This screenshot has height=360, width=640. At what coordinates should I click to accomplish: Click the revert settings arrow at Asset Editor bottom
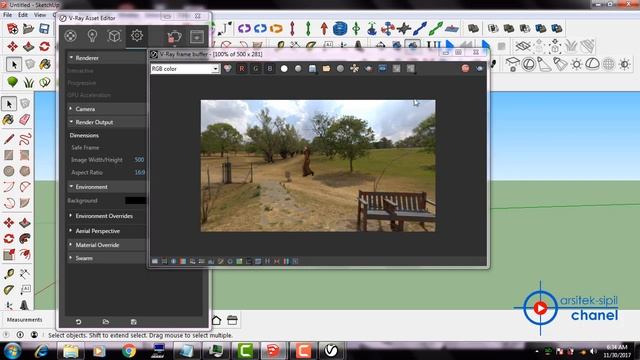pos(78,322)
